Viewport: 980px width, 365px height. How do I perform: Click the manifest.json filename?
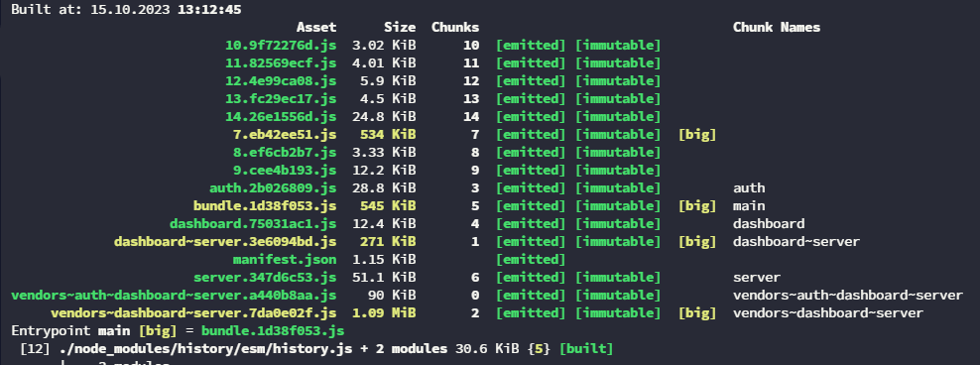[x=285, y=260]
